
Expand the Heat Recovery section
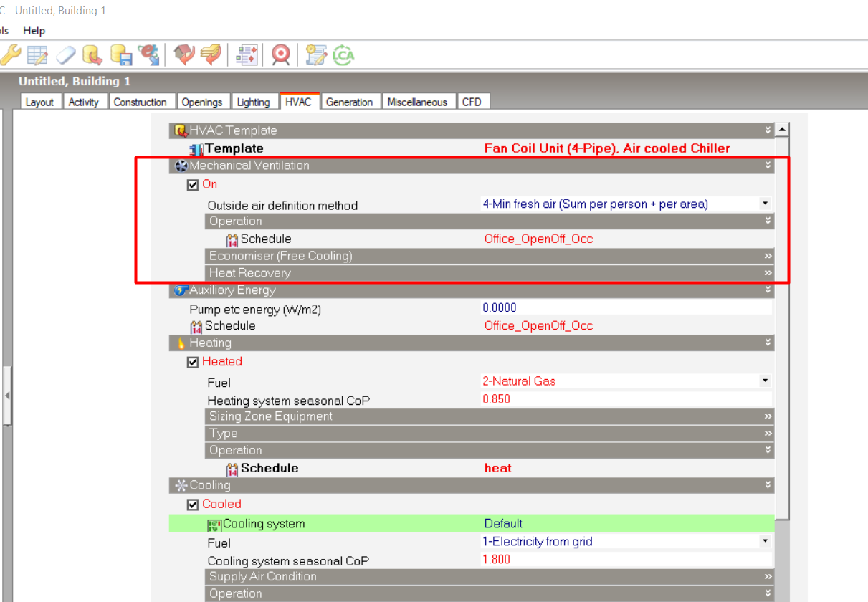click(768, 273)
